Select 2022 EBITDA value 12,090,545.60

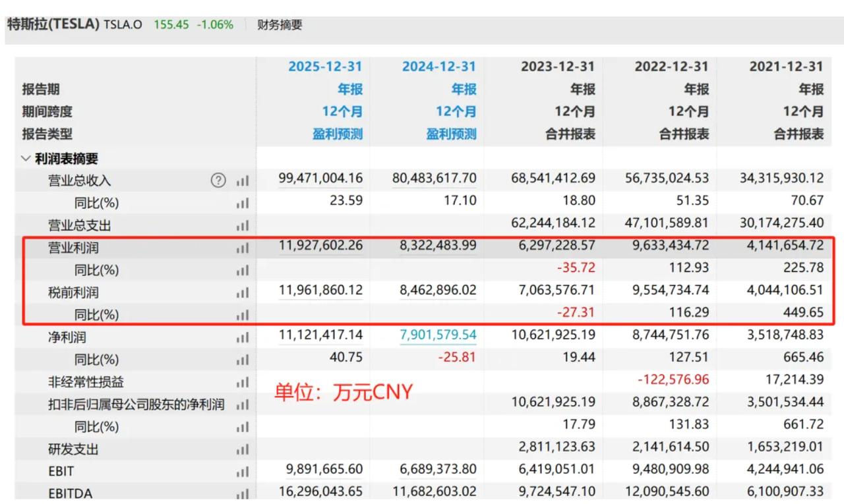(x=667, y=492)
